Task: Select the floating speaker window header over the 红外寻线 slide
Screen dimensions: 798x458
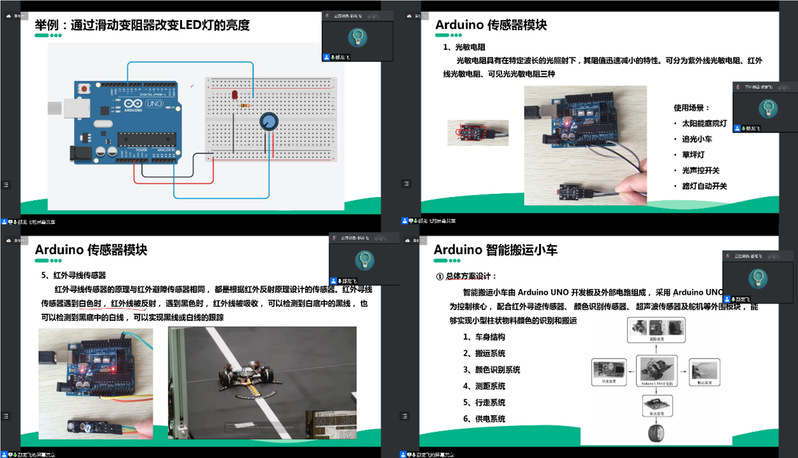Action: point(364,238)
